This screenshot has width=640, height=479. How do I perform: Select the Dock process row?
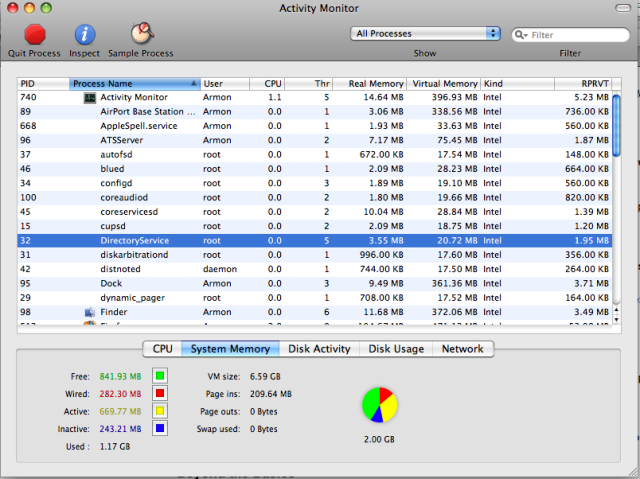(314, 284)
